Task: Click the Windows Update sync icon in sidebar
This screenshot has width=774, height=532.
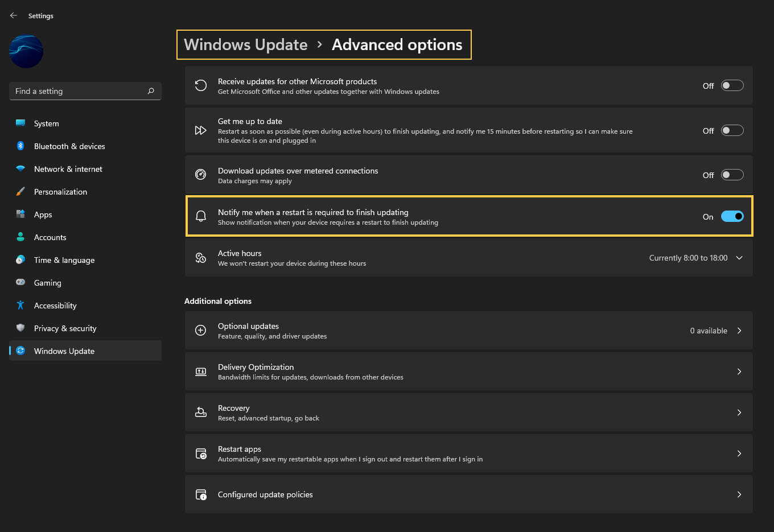Action: click(20, 350)
